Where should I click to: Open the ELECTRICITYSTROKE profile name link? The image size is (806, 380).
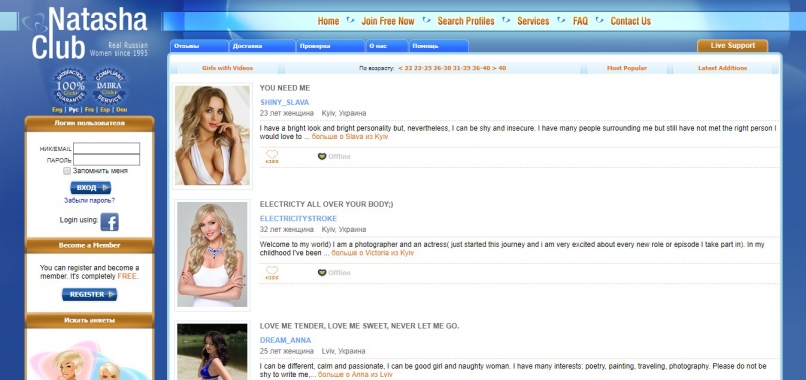pos(298,219)
